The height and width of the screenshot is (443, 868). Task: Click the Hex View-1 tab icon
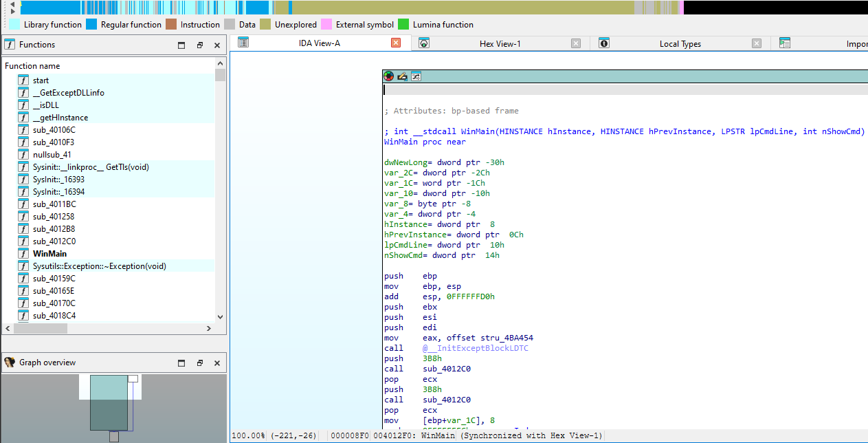(424, 43)
